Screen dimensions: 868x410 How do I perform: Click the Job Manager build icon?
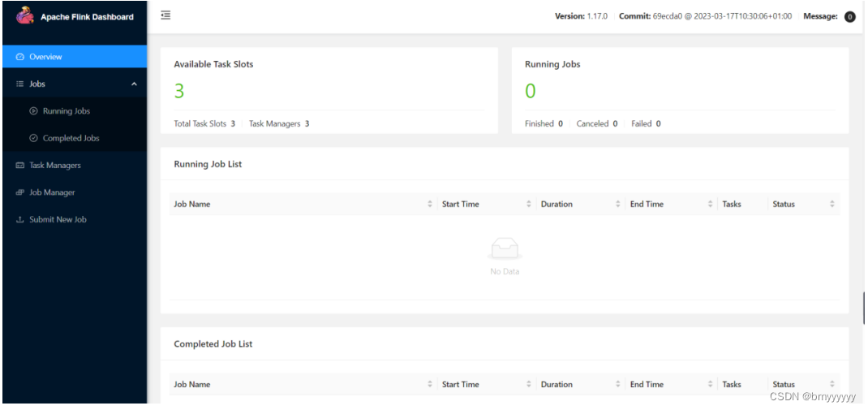tap(20, 192)
